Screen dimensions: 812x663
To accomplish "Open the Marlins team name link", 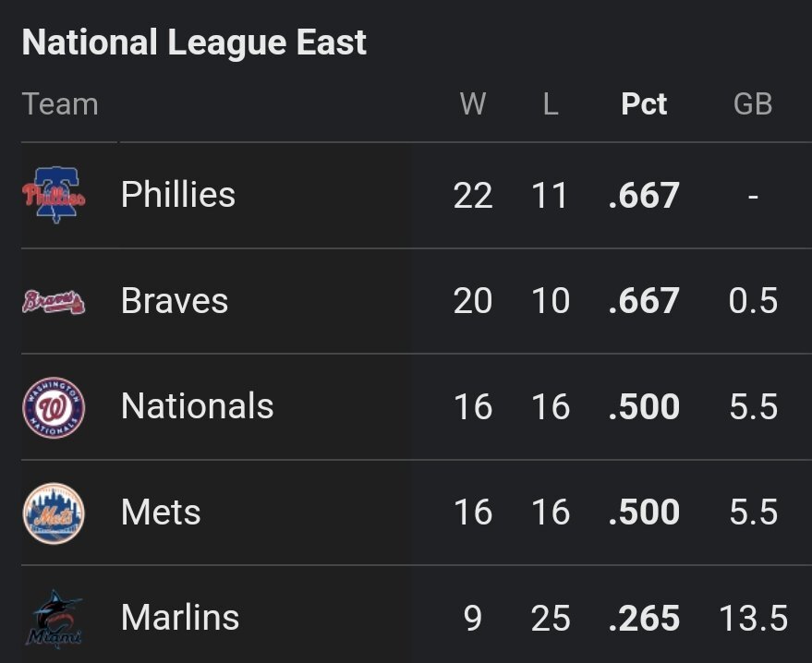I will click(180, 619).
